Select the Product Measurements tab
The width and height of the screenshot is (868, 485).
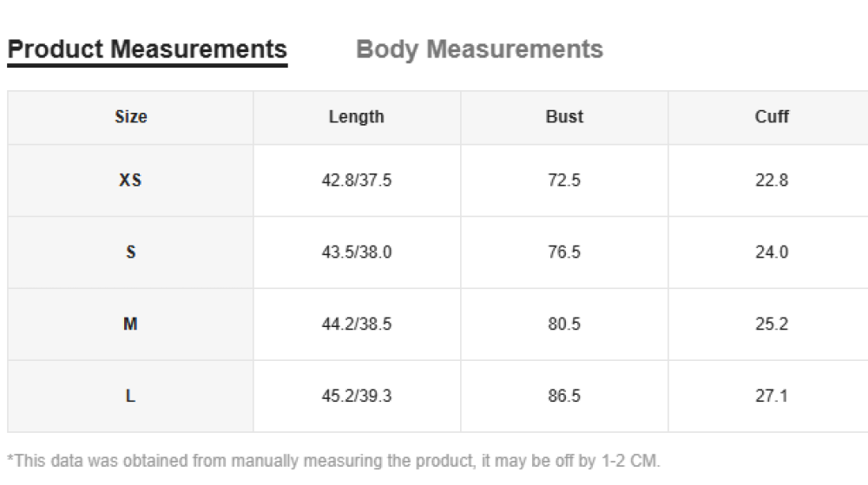[148, 49]
